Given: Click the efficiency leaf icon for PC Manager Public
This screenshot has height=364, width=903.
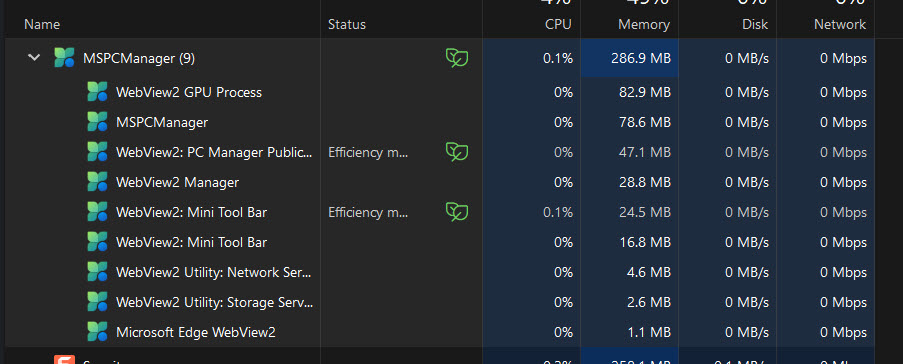Looking at the screenshot, I should coord(457,152).
